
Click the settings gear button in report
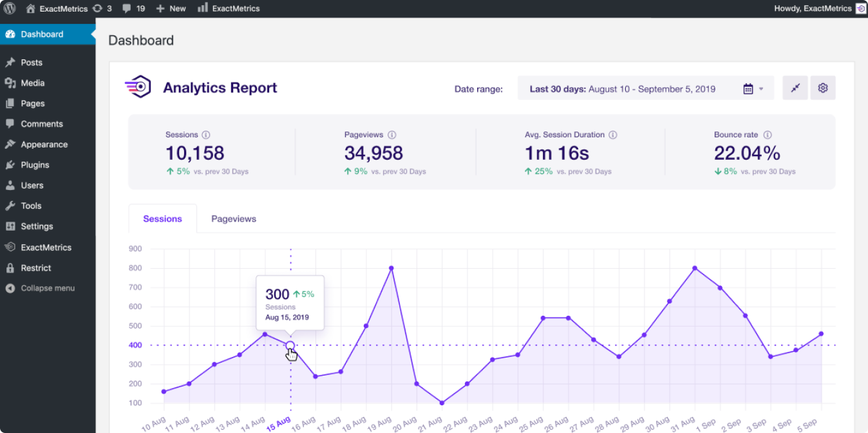click(x=822, y=88)
